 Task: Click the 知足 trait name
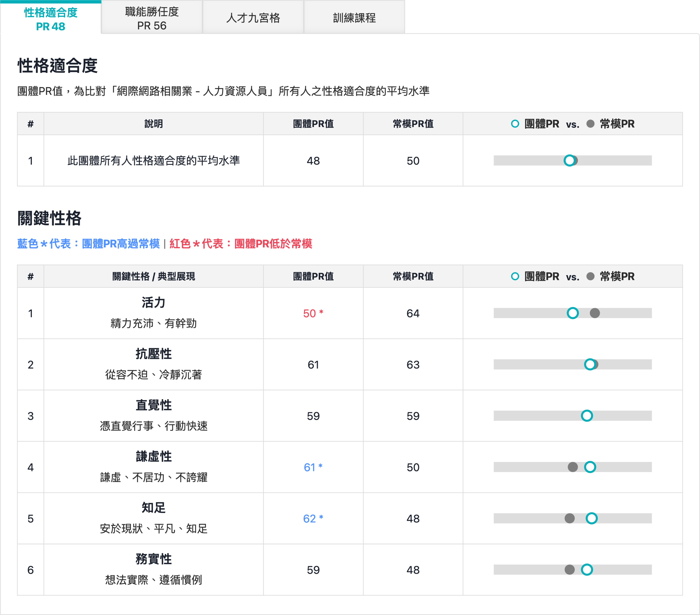coord(153,508)
